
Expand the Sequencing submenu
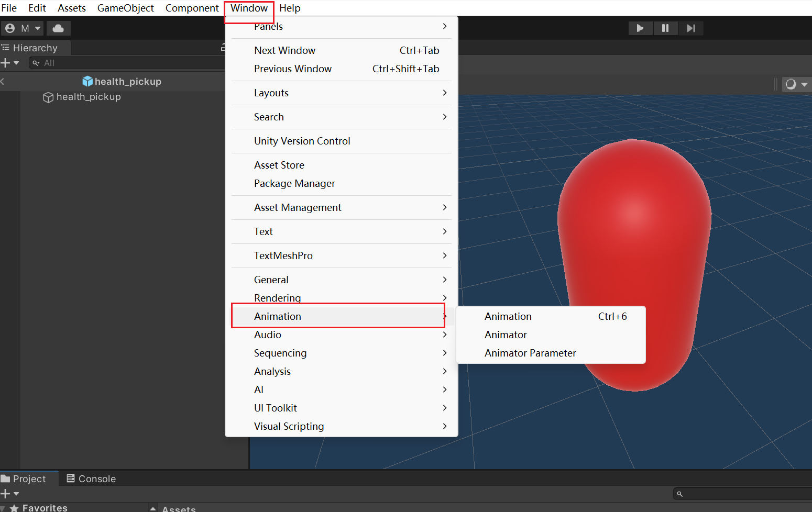pyautogui.click(x=342, y=353)
